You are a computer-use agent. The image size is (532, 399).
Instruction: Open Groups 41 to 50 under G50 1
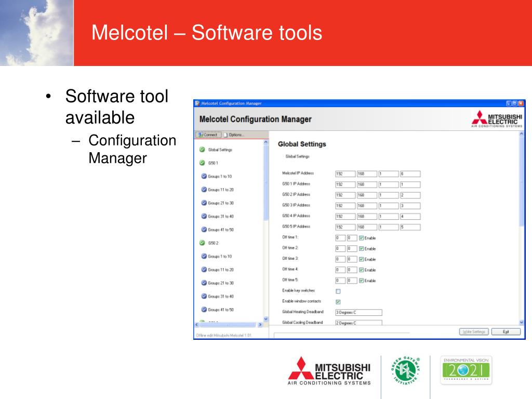tap(221, 230)
